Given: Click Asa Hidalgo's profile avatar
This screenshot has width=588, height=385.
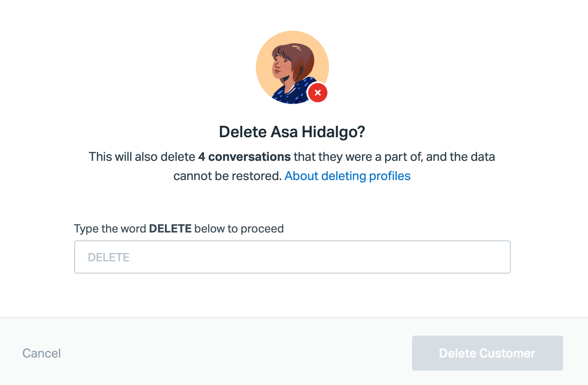Looking at the screenshot, I should (x=292, y=67).
